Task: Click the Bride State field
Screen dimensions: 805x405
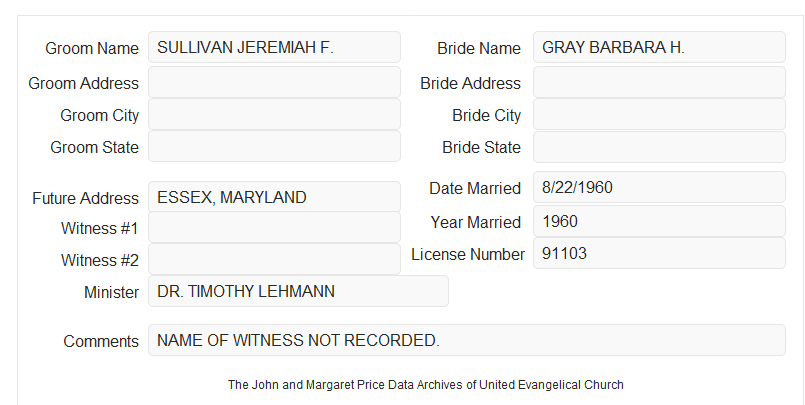Action: [659, 147]
